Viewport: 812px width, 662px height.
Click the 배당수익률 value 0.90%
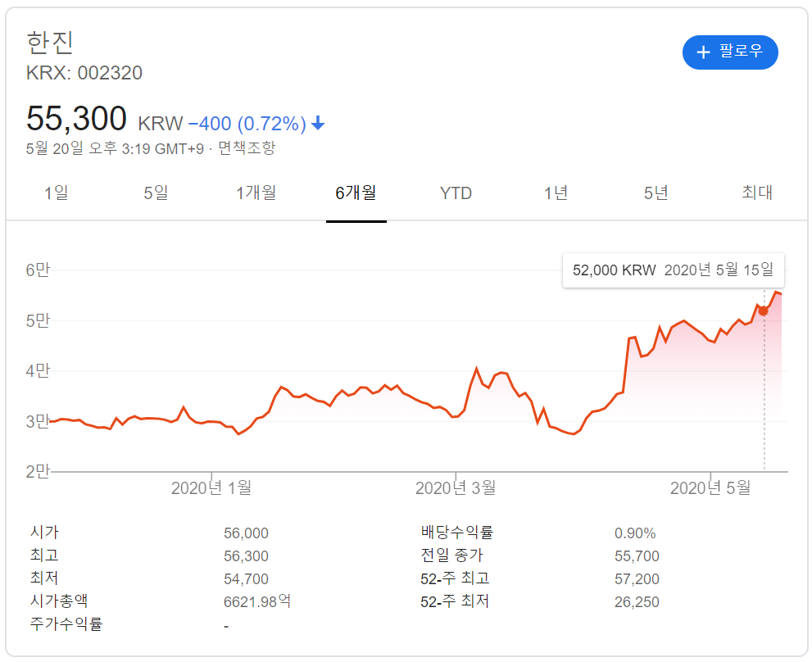[635, 533]
